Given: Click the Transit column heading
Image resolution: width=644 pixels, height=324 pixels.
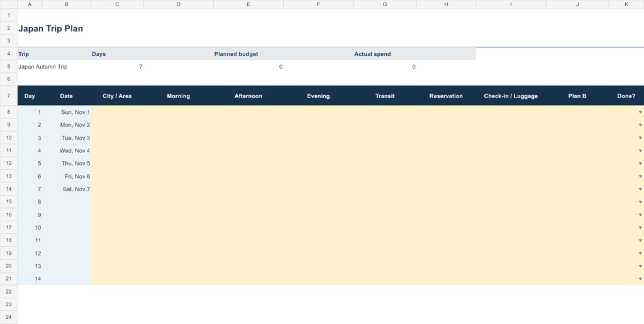Looking at the screenshot, I should [x=385, y=96].
